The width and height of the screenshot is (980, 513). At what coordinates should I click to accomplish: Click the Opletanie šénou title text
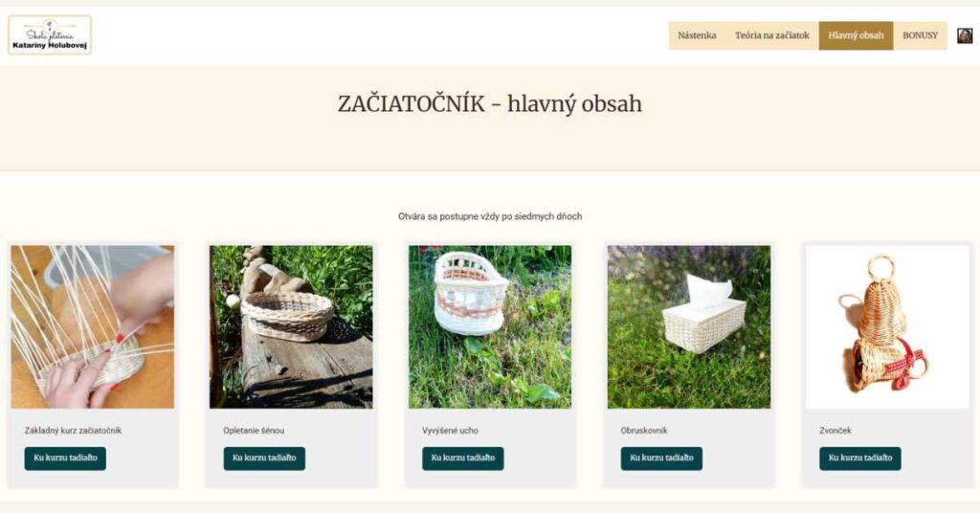coord(254,431)
